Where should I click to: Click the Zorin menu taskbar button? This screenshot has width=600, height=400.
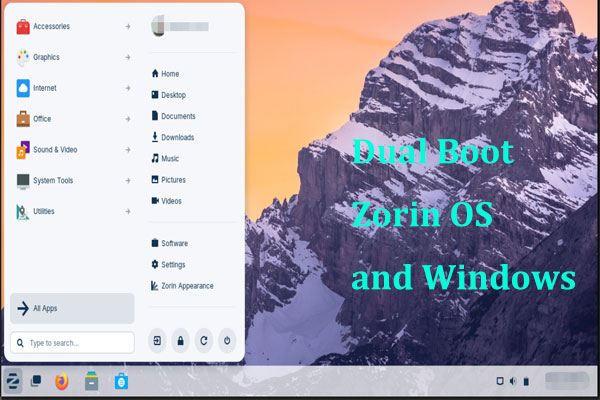[x=13, y=381]
